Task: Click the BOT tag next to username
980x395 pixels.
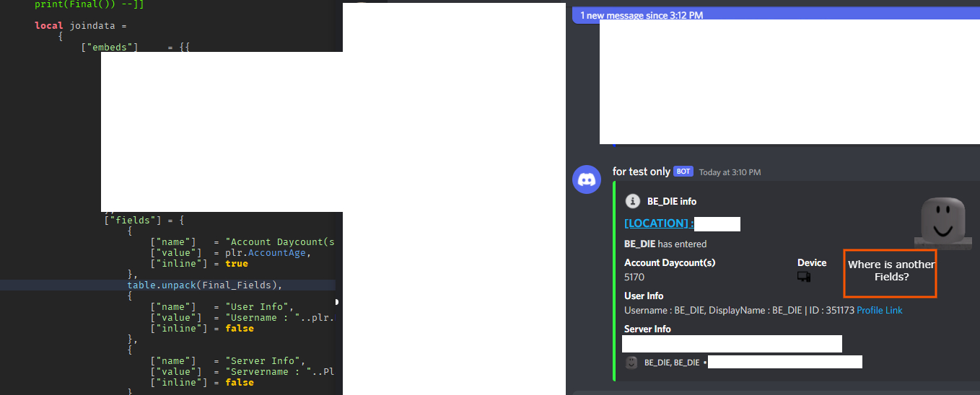Action: click(x=683, y=172)
